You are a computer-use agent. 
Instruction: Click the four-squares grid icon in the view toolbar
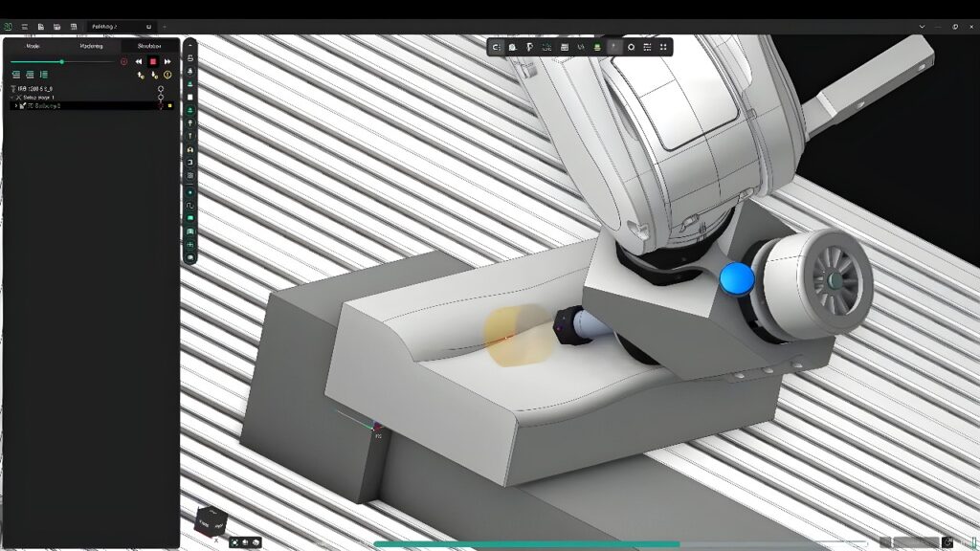coord(663,47)
